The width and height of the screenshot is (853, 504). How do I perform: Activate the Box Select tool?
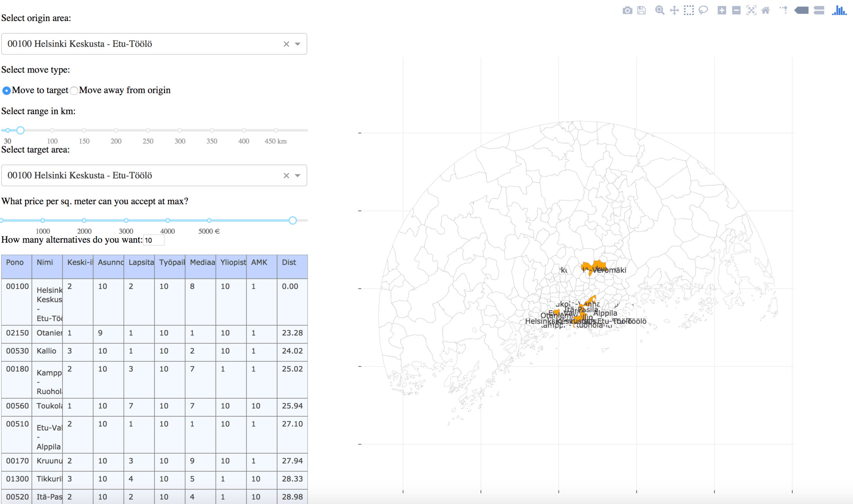[689, 10]
